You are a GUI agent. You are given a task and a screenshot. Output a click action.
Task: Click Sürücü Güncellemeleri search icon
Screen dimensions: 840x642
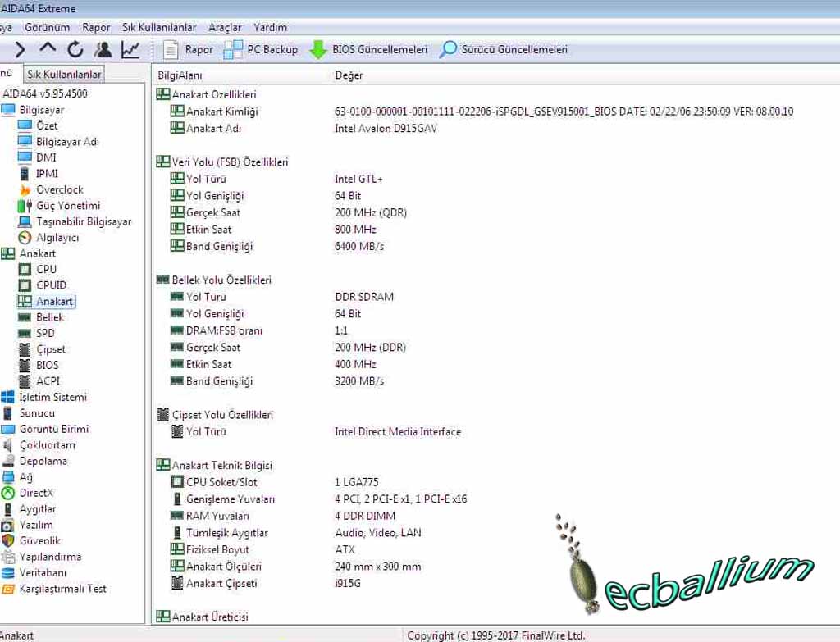click(448, 50)
